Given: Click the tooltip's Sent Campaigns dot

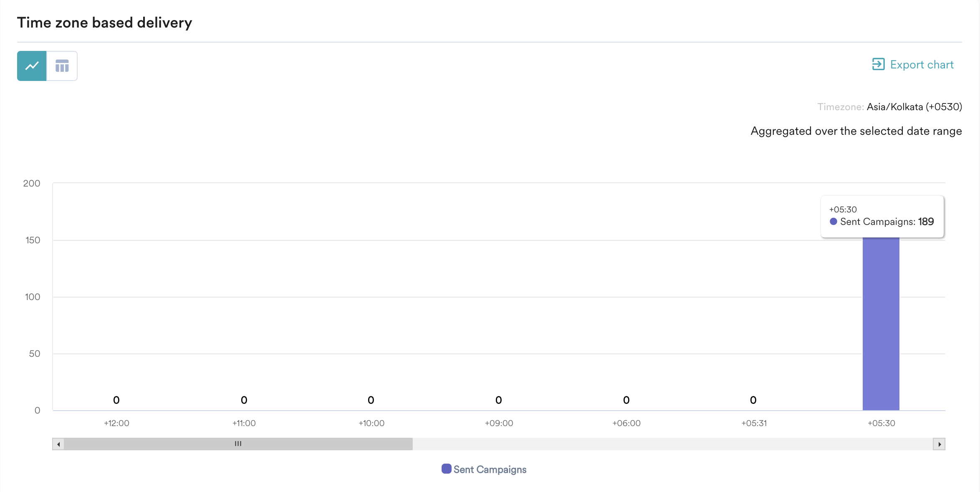Looking at the screenshot, I should [834, 222].
